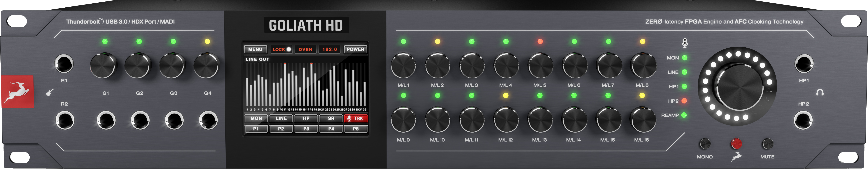Switch to the LINE tab on display
Screen dimensions: 868x169
coord(281,118)
